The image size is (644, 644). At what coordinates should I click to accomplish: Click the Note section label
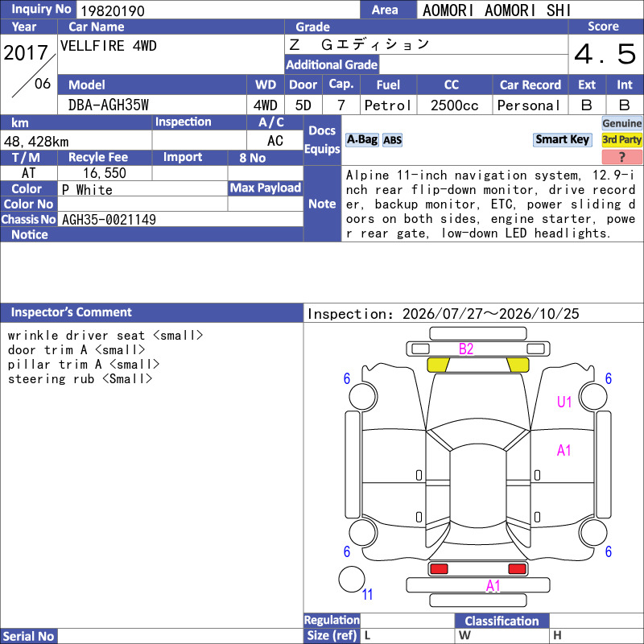click(x=322, y=204)
